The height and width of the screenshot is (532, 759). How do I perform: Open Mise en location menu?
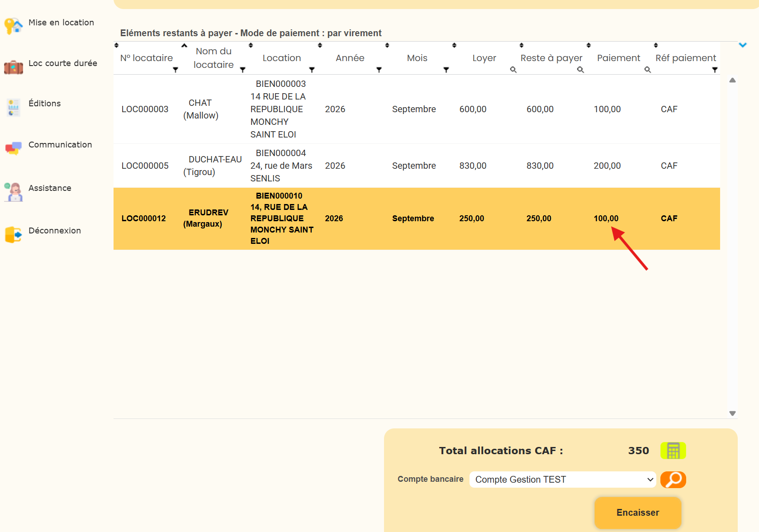pyautogui.click(x=61, y=23)
